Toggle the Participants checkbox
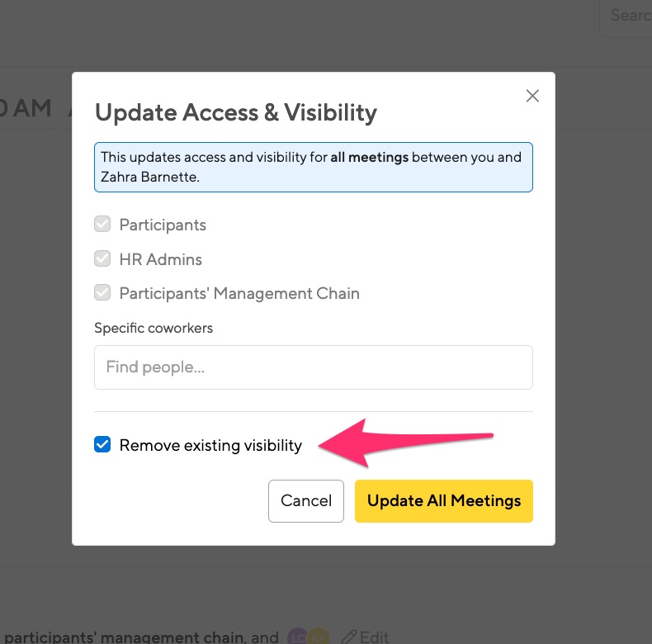This screenshot has width=652, height=644. [102, 225]
